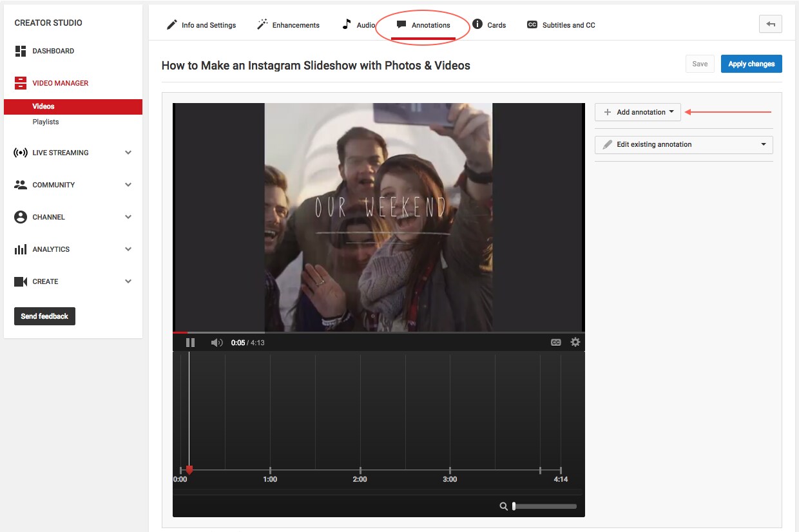Open Video Manager in the sidebar
This screenshot has height=532, width=799.
coord(61,83)
